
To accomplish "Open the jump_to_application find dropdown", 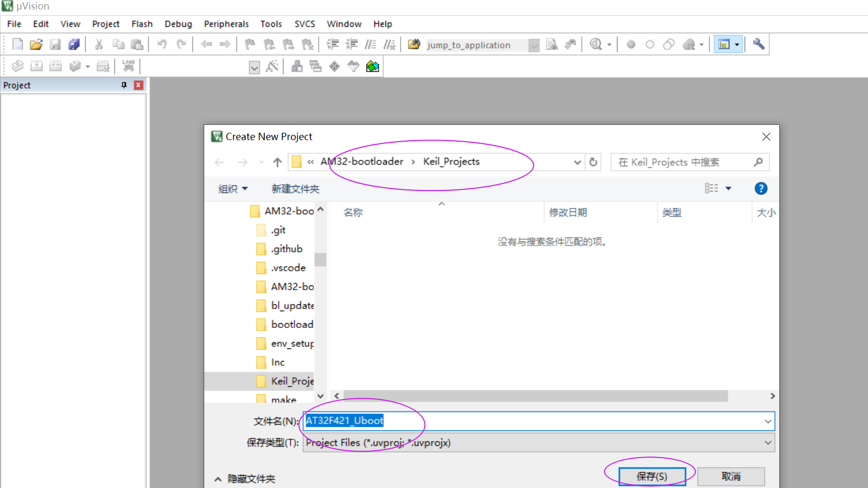I will pyautogui.click(x=534, y=45).
